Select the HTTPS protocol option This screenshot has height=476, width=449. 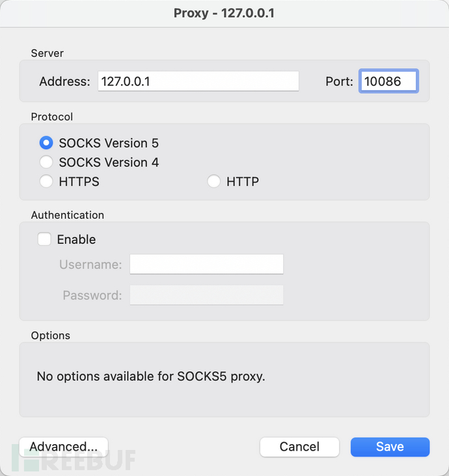[46, 182]
